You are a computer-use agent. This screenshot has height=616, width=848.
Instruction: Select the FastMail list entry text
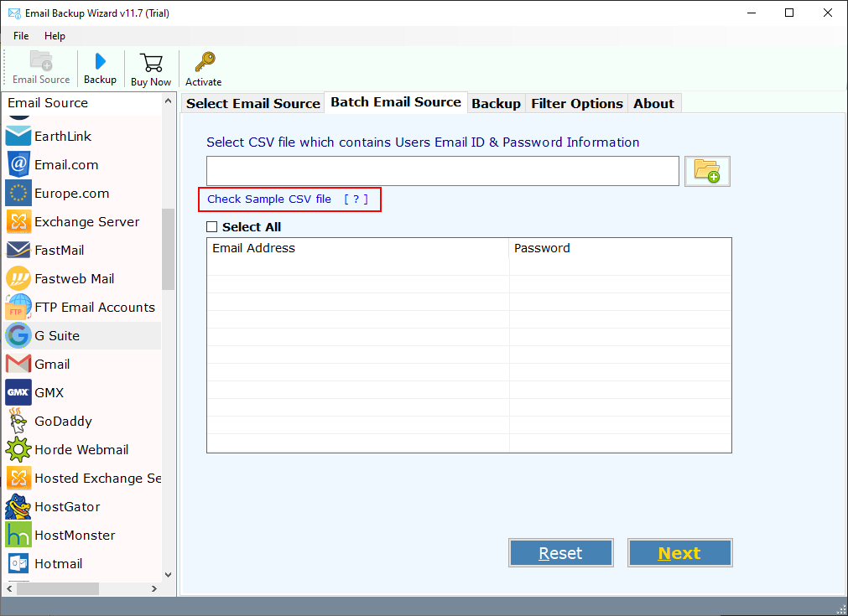tap(60, 251)
